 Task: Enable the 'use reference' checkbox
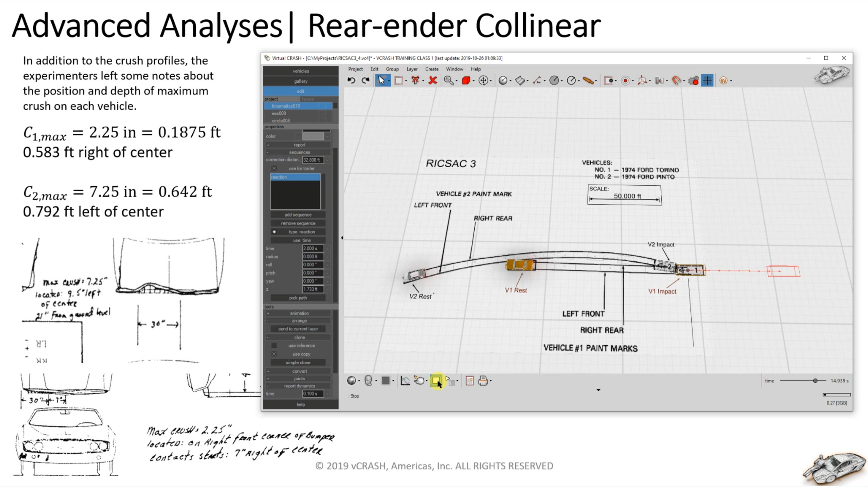pos(274,346)
